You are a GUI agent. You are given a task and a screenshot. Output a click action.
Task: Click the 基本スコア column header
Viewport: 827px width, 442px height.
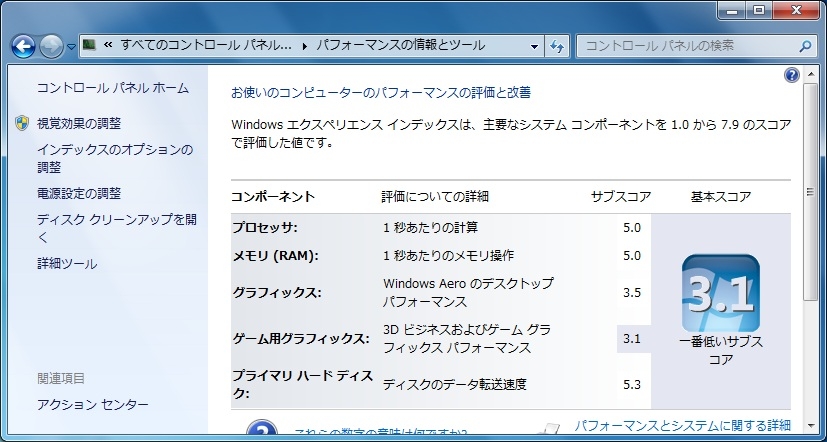[x=720, y=197]
